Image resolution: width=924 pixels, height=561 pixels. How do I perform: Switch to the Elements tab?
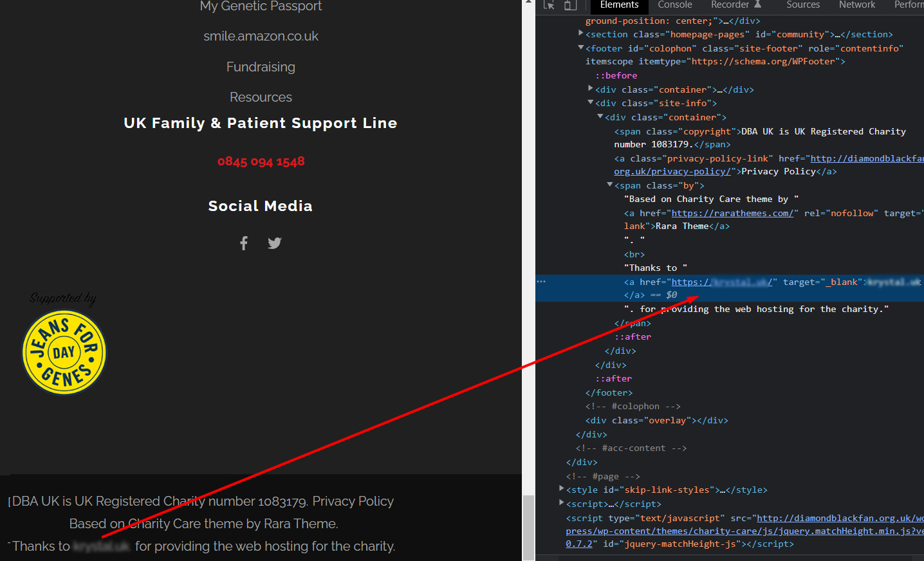click(619, 5)
